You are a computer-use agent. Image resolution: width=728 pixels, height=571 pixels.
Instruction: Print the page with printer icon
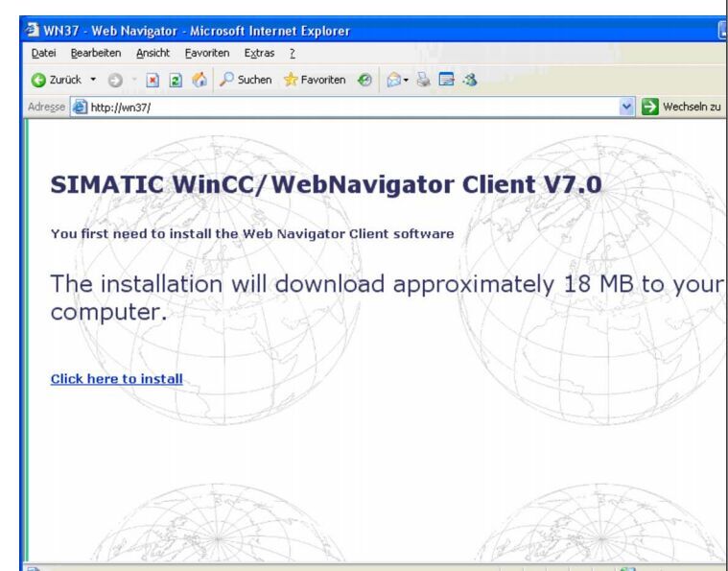coord(423,80)
